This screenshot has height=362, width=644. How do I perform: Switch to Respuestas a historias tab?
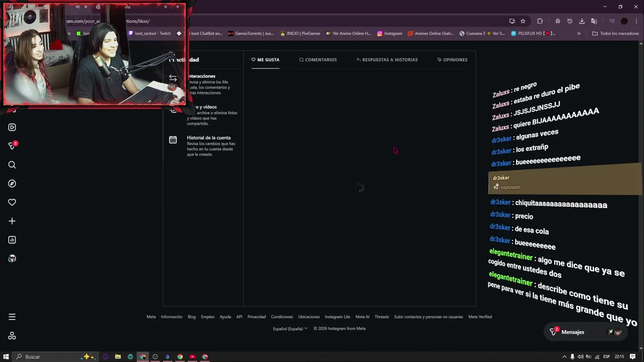[x=387, y=59]
